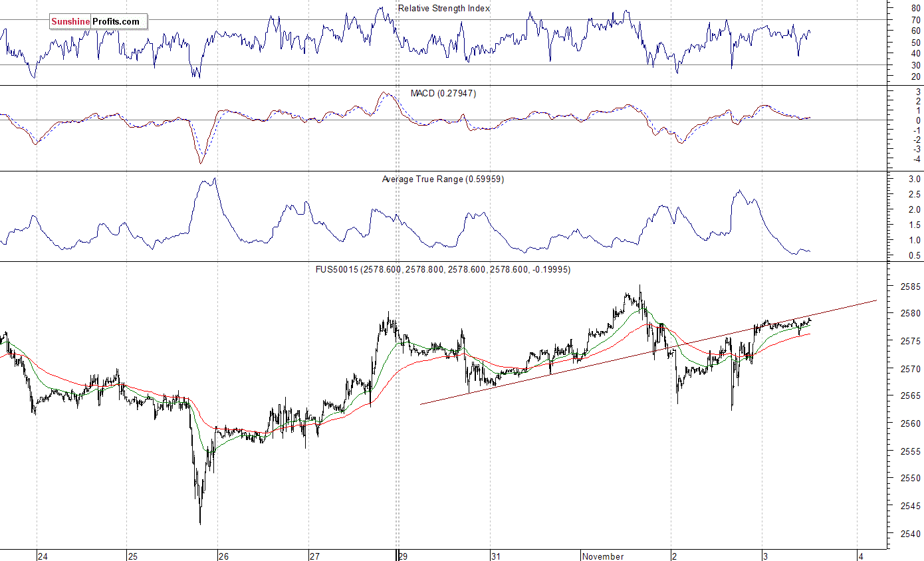Image resolution: width=924 pixels, height=561 pixels.
Task: Pick date label 2 on the time axis
Action: click(674, 556)
